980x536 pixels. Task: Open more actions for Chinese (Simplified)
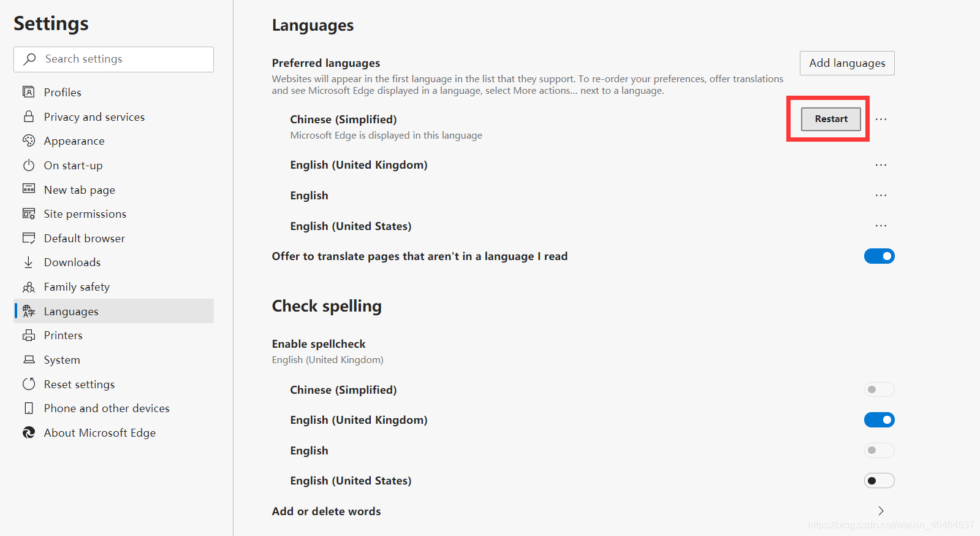881,119
